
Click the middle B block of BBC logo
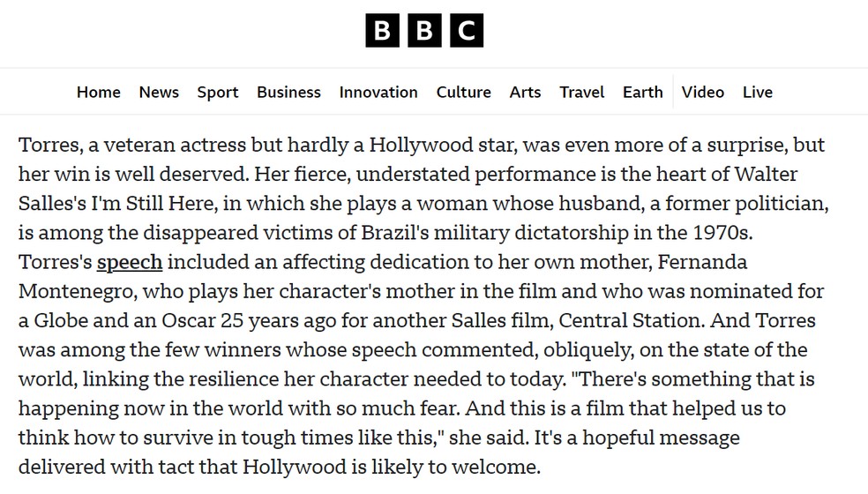[424, 31]
